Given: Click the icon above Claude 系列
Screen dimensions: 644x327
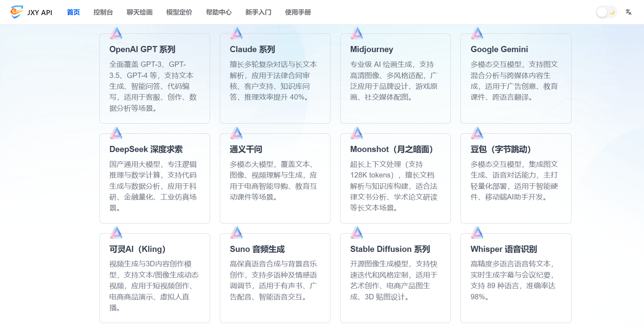Looking at the screenshot, I should click(236, 33).
